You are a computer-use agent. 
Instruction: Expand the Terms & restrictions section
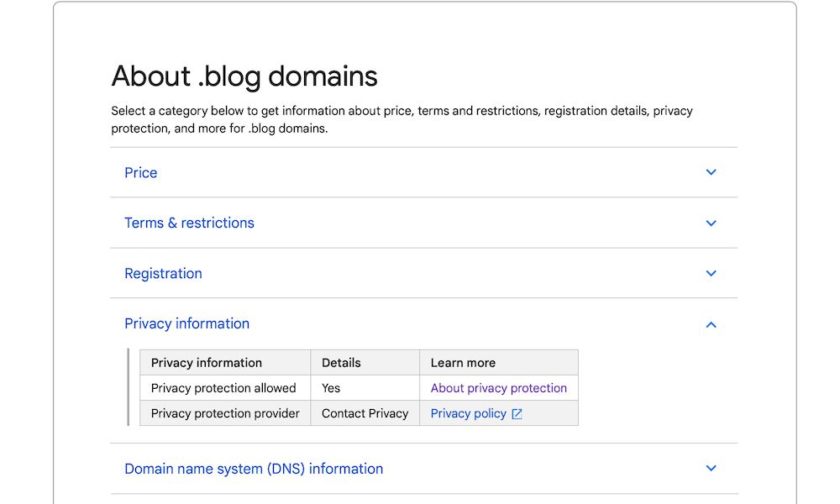[189, 223]
